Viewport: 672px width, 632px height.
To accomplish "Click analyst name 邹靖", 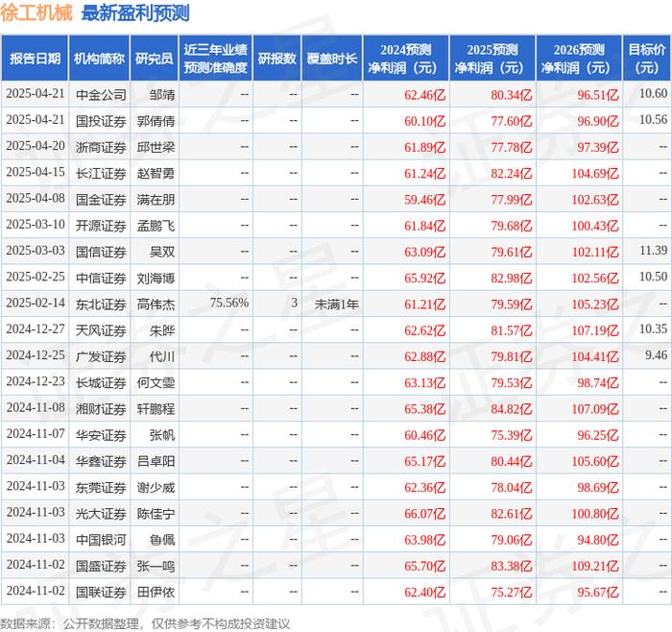I will 162,95.
